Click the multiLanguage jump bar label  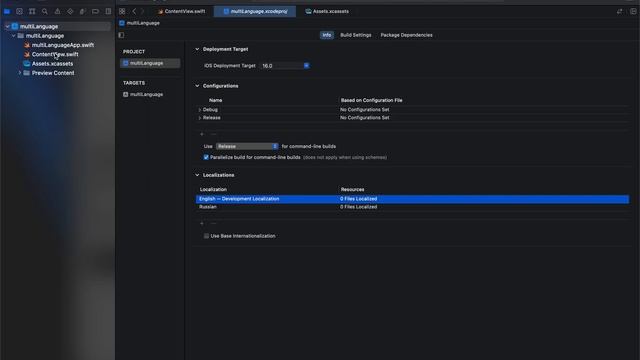coord(143,23)
